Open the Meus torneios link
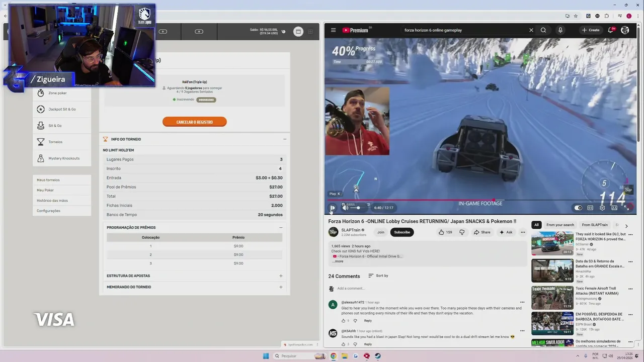644x362 pixels. click(x=48, y=180)
